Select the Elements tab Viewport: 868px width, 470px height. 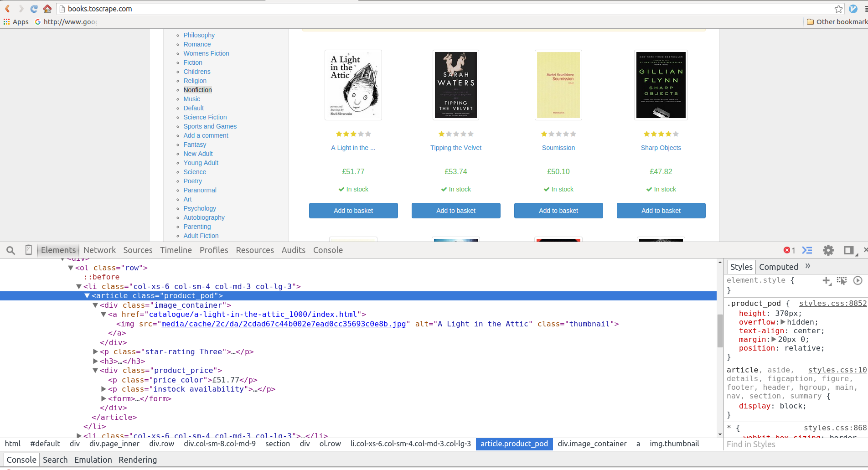(58, 250)
